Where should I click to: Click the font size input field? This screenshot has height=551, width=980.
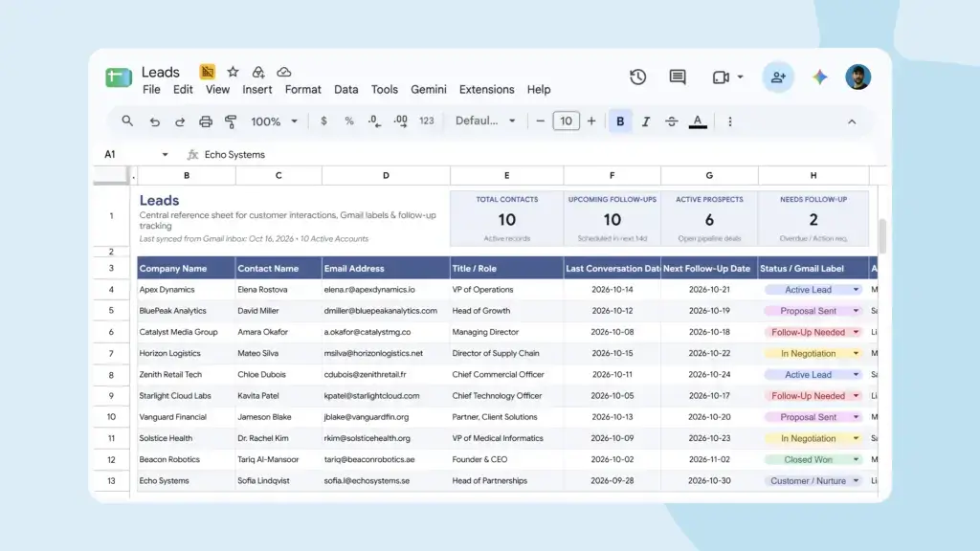point(566,121)
